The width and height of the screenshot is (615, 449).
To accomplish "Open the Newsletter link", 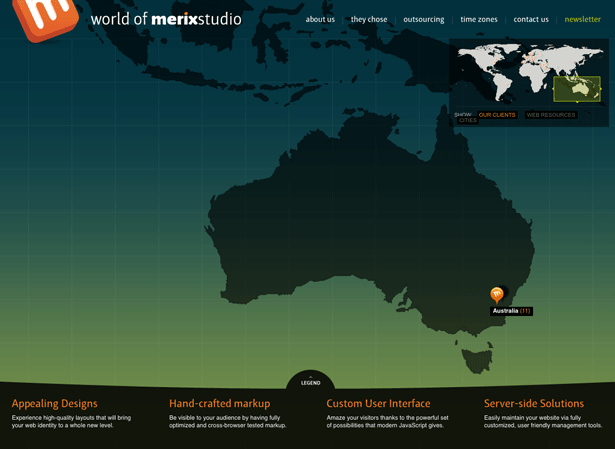I will tap(582, 19).
